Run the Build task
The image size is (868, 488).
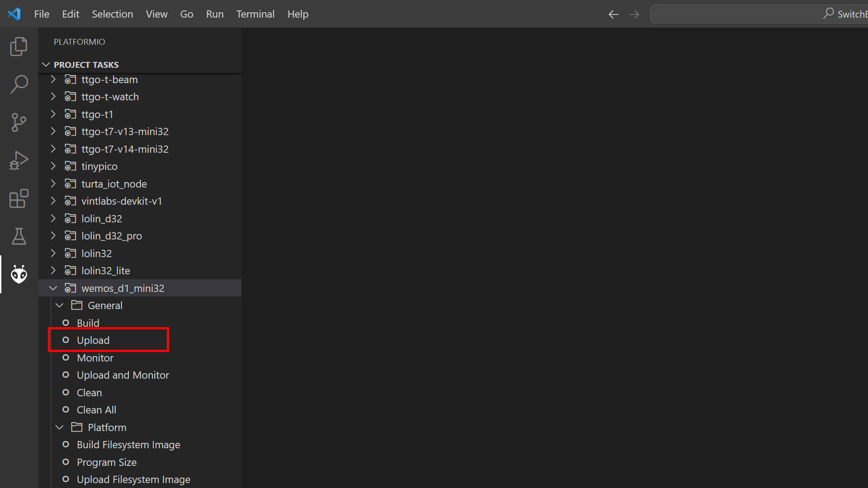point(88,323)
